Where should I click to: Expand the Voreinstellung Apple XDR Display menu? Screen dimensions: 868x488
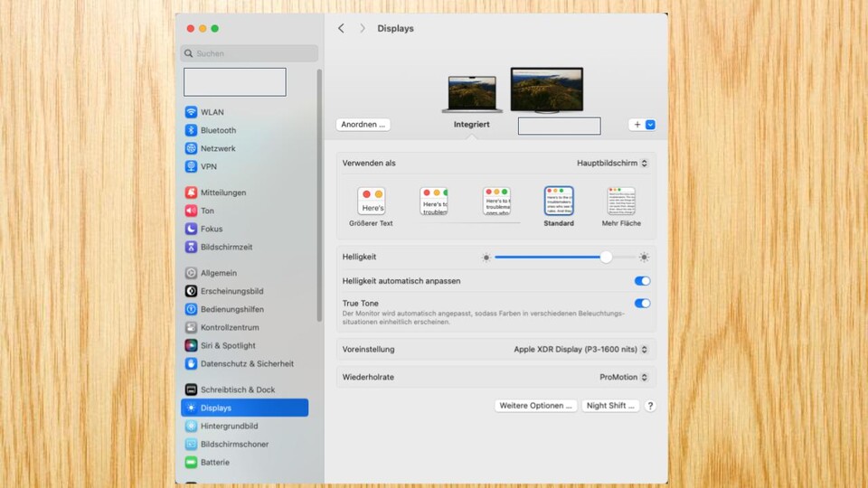coord(580,349)
